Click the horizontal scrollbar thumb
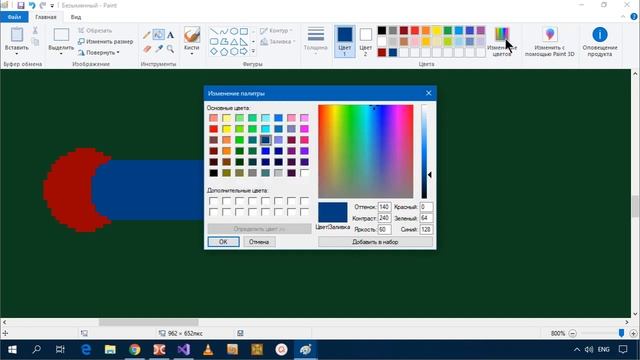Screen dimensions: 640x360 click(149, 322)
